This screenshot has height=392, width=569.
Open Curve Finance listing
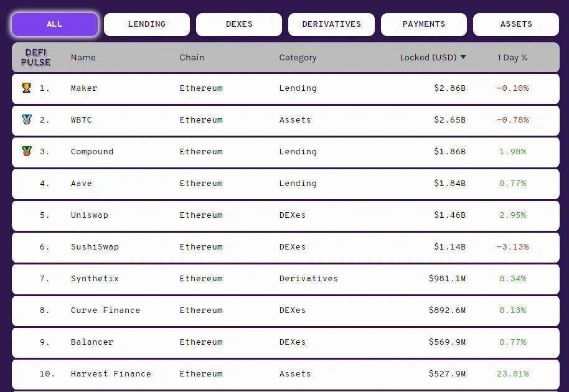(x=286, y=310)
